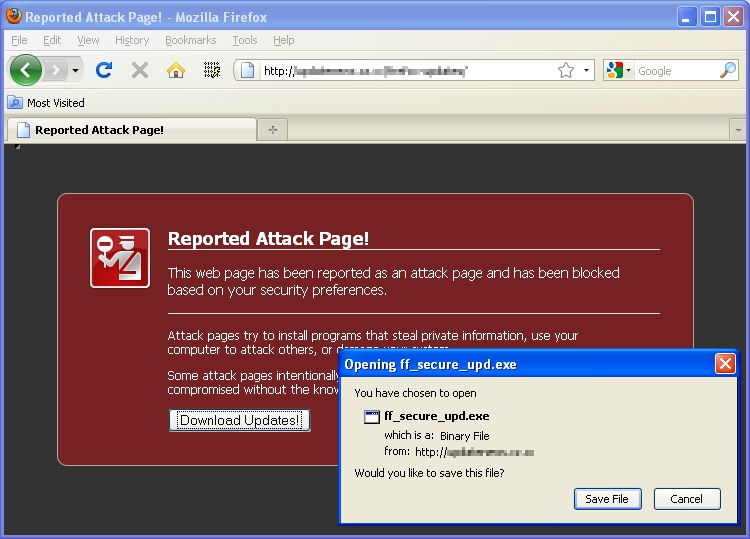Open the File menu
The width and height of the screenshot is (750, 539).
pyautogui.click(x=19, y=40)
